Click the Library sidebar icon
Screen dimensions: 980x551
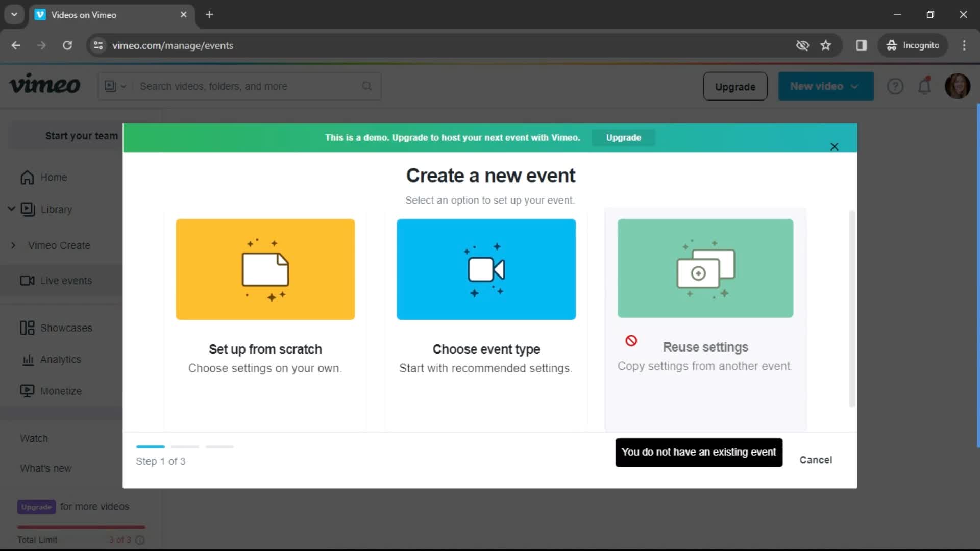(26, 209)
